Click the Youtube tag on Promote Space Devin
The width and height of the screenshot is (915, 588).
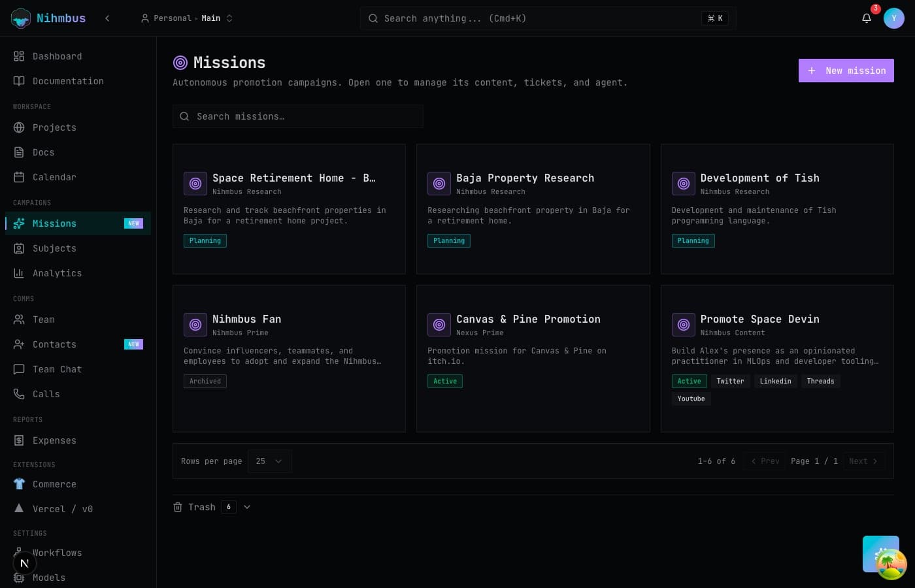[691, 399]
